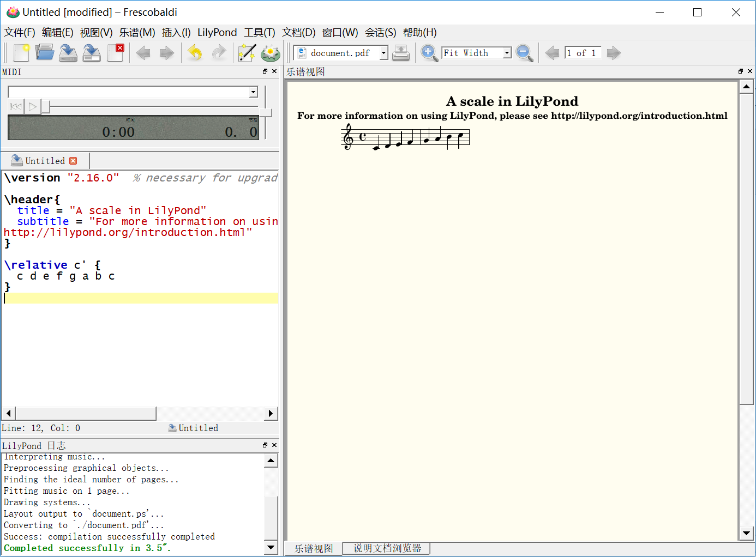Run the LilyPond engrave lily icon
The image size is (756, 557).
click(x=270, y=53)
